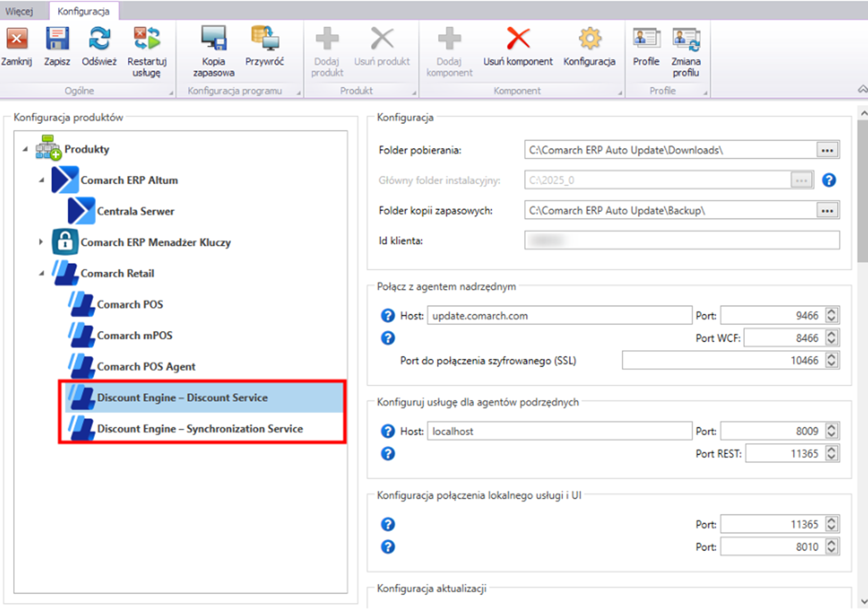Open the Komponent group dialog launcher
This screenshot has width=868, height=611.
click(x=620, y=93)
